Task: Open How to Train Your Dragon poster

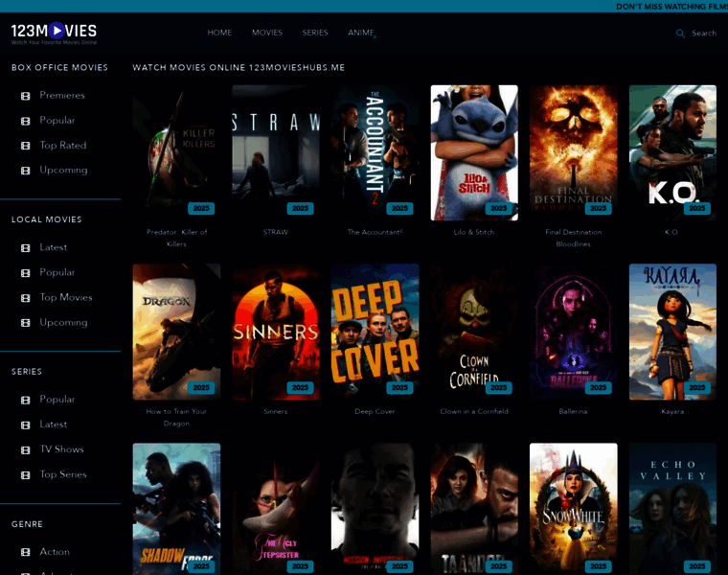Action: (x=176, y=332)
